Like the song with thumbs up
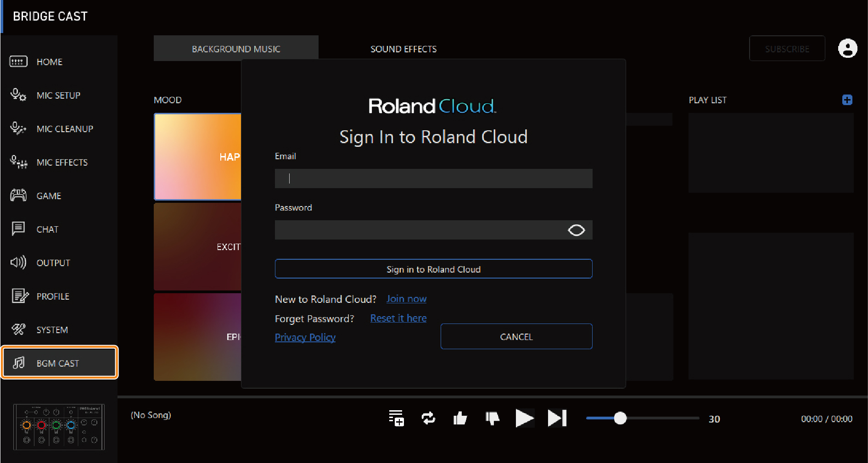Screen dimensions: 868x463 (460, 418)
